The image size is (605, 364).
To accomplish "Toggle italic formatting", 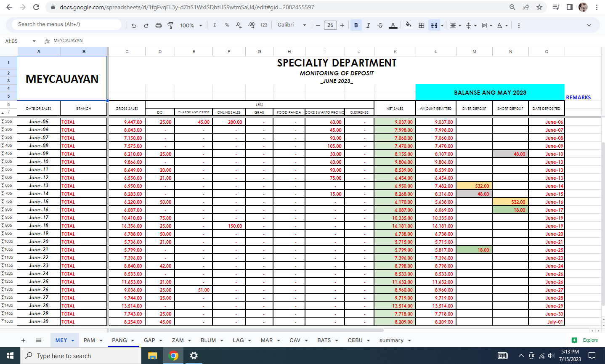I will 368,25.
